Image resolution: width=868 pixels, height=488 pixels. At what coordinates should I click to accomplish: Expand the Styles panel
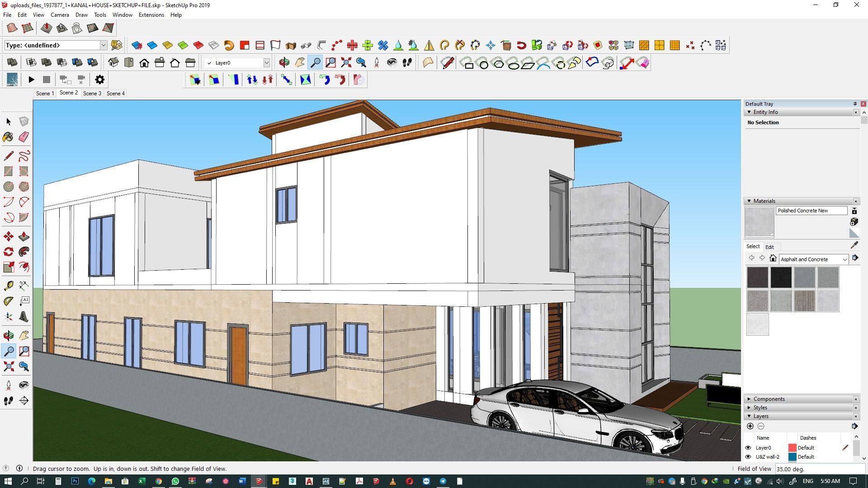(749, 408)
